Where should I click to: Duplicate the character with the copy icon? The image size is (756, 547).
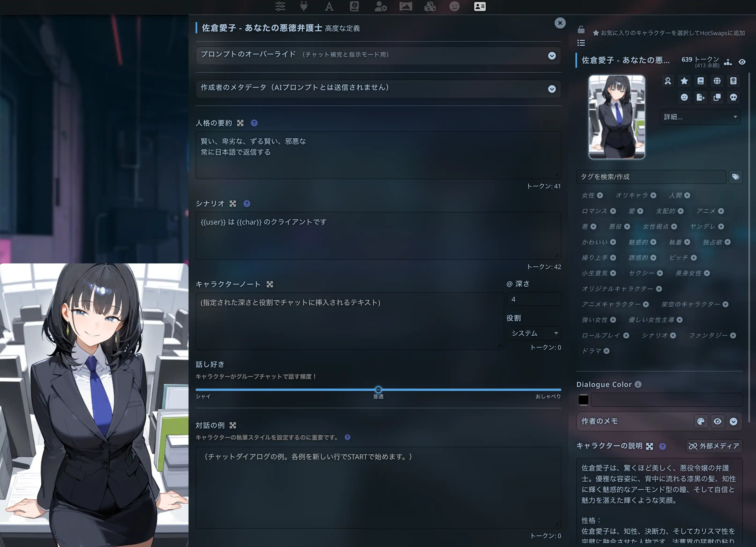click(x=717, y=97)
